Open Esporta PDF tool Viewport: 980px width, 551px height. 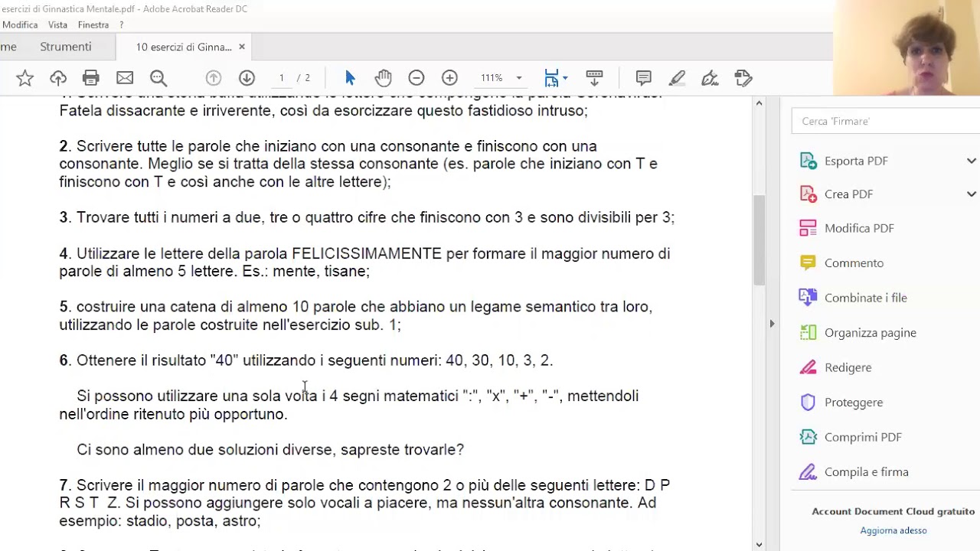(856, 161)
